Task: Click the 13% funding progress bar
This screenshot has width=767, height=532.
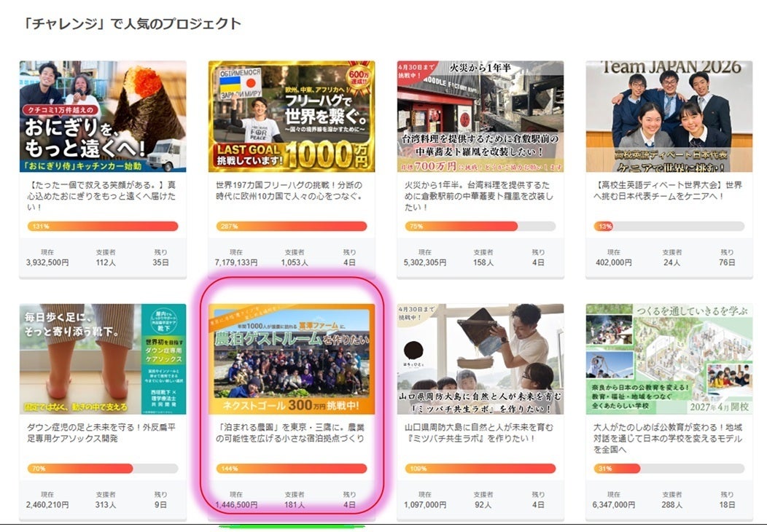Action: pos(669,227)
